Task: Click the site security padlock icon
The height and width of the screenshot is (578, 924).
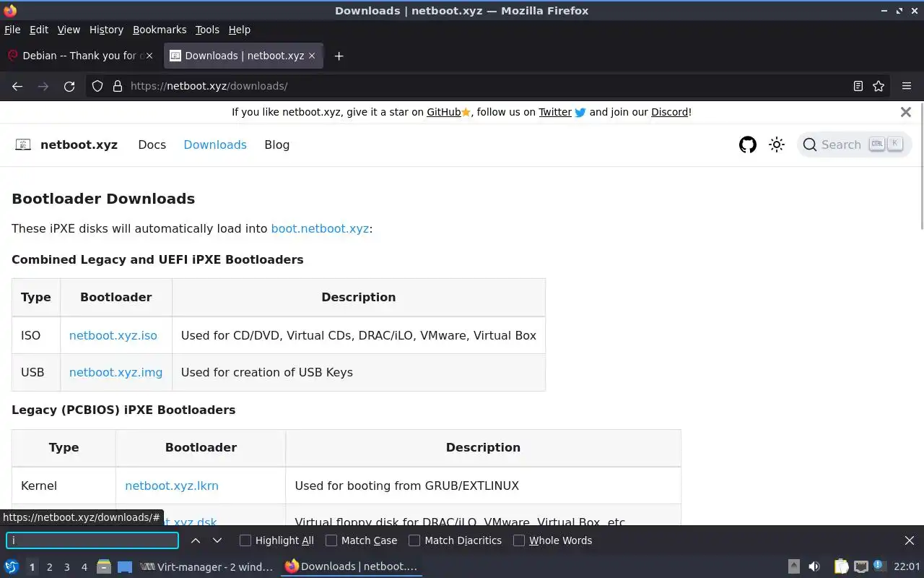Action: [x=118, y=86]
